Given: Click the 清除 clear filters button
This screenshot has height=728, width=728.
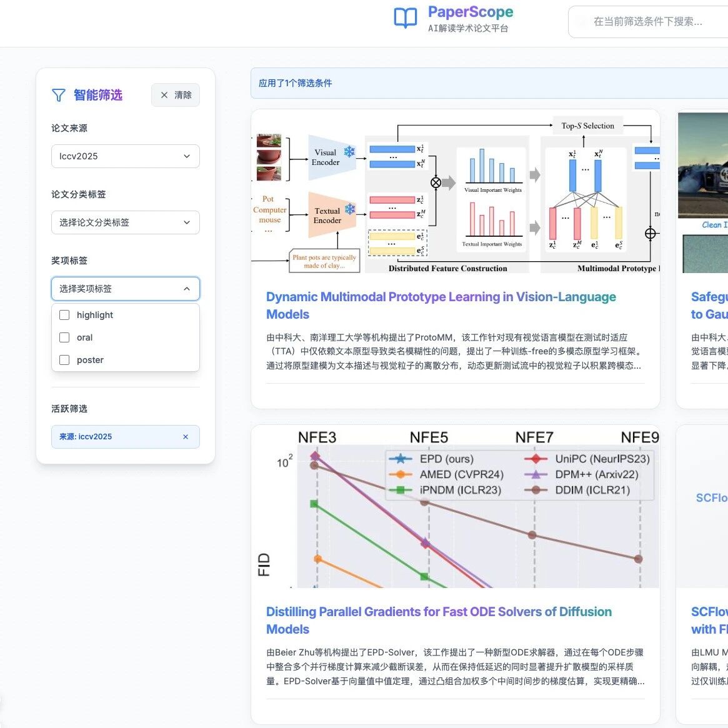Looking at the screenshot, I should coord(176,95).
